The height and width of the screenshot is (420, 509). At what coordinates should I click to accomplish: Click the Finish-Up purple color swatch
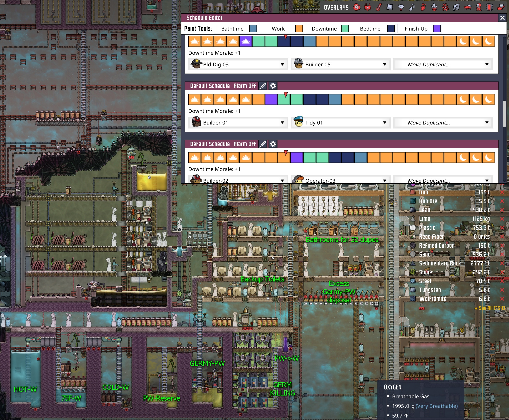pyautogui.click(x=437, y=29)
